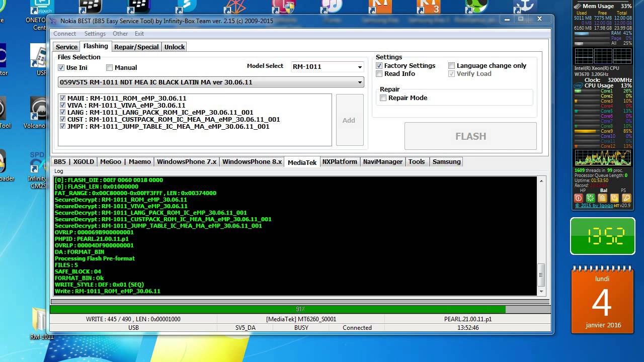Uncheck the MAUI ROM file entry

click(63, 98)
